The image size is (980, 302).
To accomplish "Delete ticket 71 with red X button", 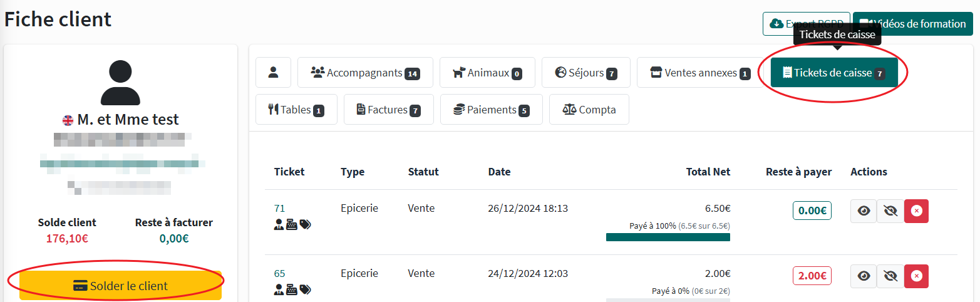I will (x=916, y=211).
